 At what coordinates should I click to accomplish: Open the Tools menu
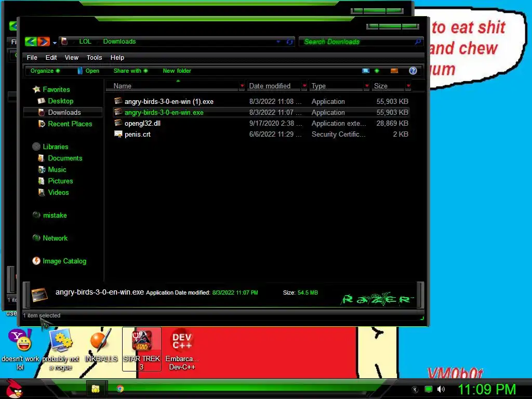coord(95,57)
